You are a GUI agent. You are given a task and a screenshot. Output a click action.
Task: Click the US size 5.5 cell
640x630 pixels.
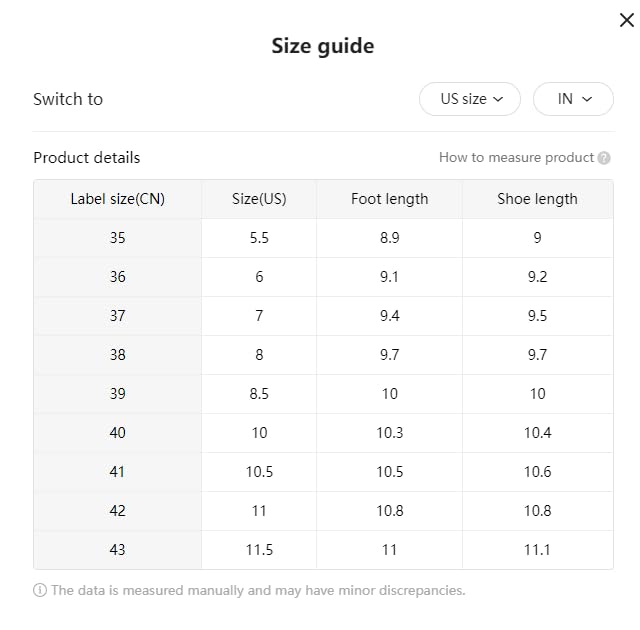pos(259,238)
